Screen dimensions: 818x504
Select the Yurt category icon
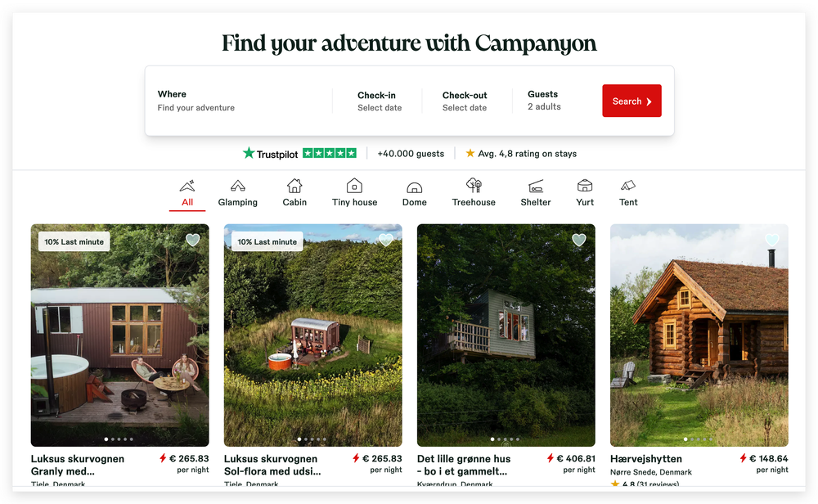[585, 186]
